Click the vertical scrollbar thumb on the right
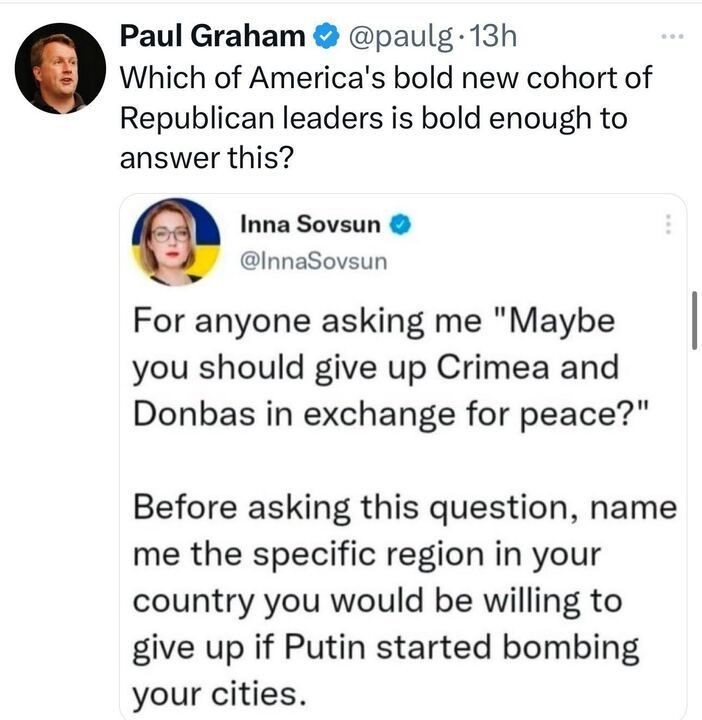702x720 pixels. (x=693, y=320)
